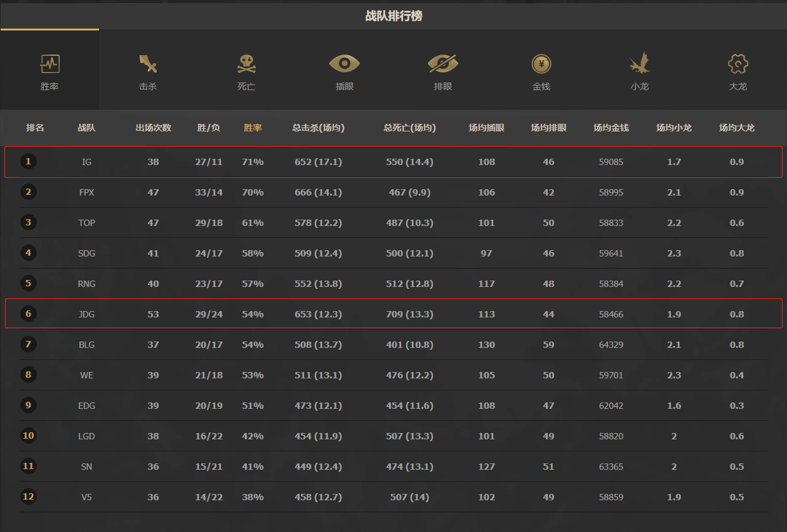This screenshot has width=787, height=532.
Task: Select the 死亡 skull icon
Action: tap(246, 63)
